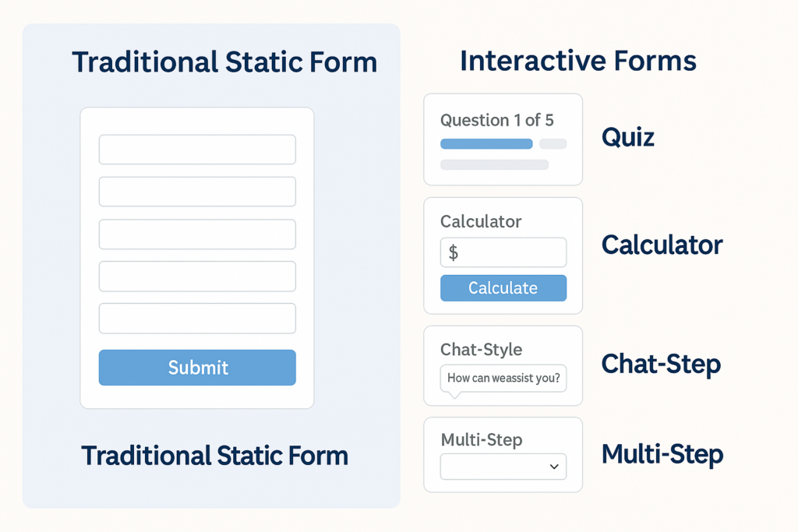This screenshot has height=532, width=798.
Task: Select the Calculator side label
Action: [x=662, y=245]
